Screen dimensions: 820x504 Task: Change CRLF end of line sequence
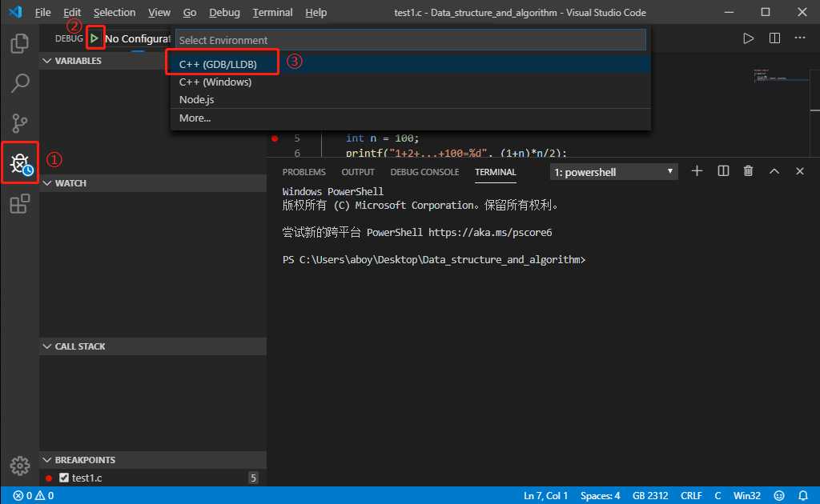tap(691, 495)
